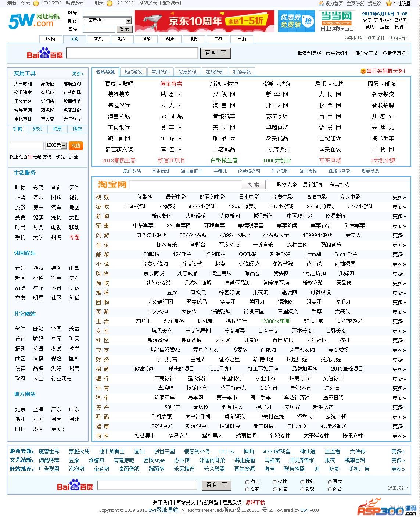Image resolution: width=420 pixels, height=517 pixels.
Task: Open the 热门游戏 navigation tab
Action: point(133,72)
